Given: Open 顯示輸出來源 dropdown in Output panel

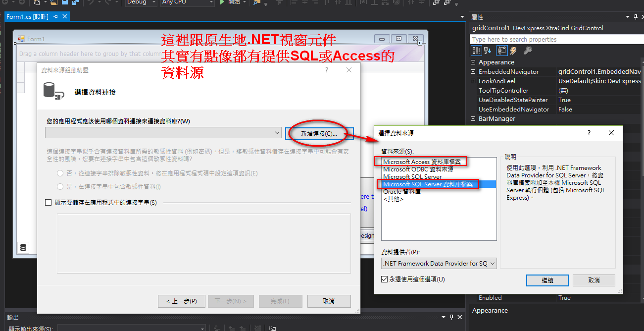Looking at the screenshot, I should tap(131, 328).
